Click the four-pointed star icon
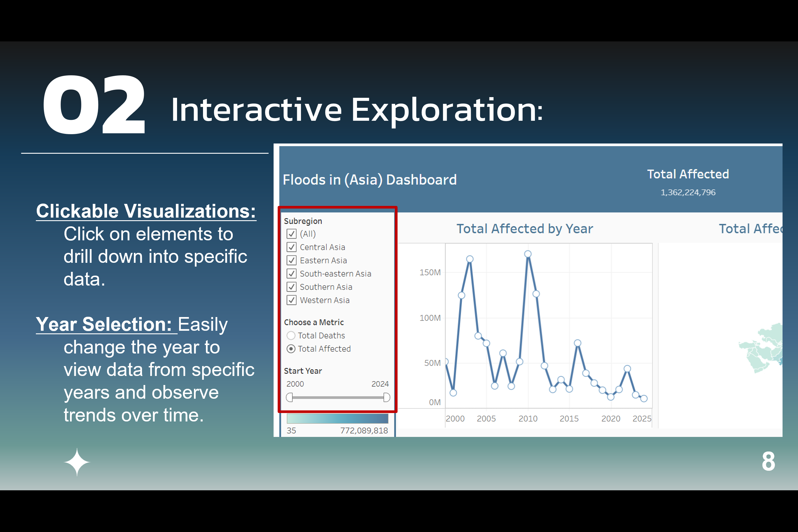The image size is (798, 532). tap(77, 462)
